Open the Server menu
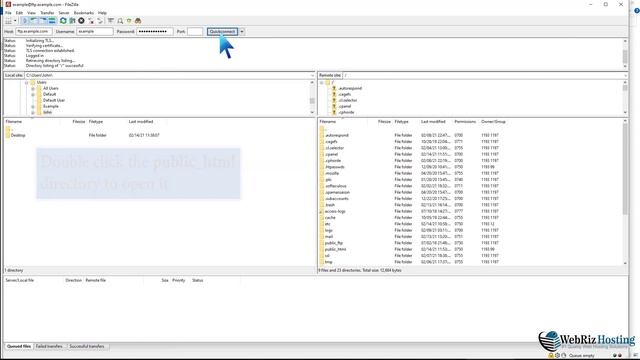This screenshot has width=640, height=360. click(x=64, y=13)
